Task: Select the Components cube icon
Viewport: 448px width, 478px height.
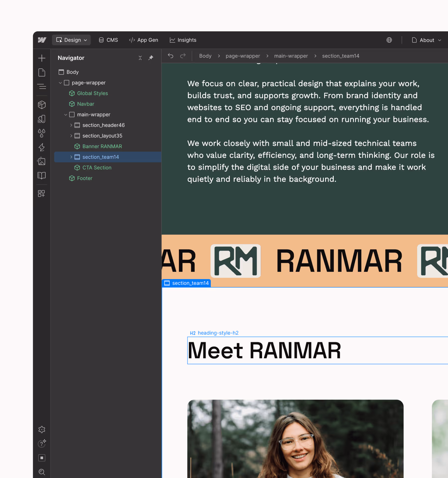Action: point(42,105)
